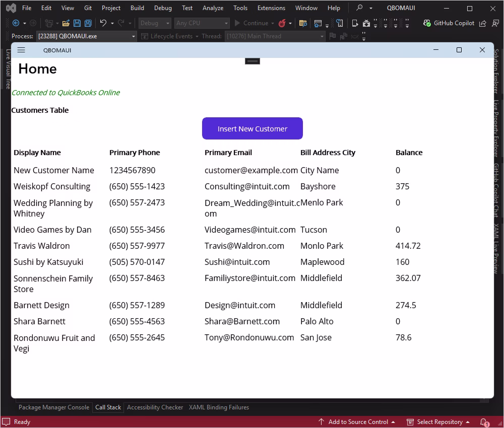Open the Search magnifier in title bar
This screenshot has width=504, height=428.
[x=360, y=8]
